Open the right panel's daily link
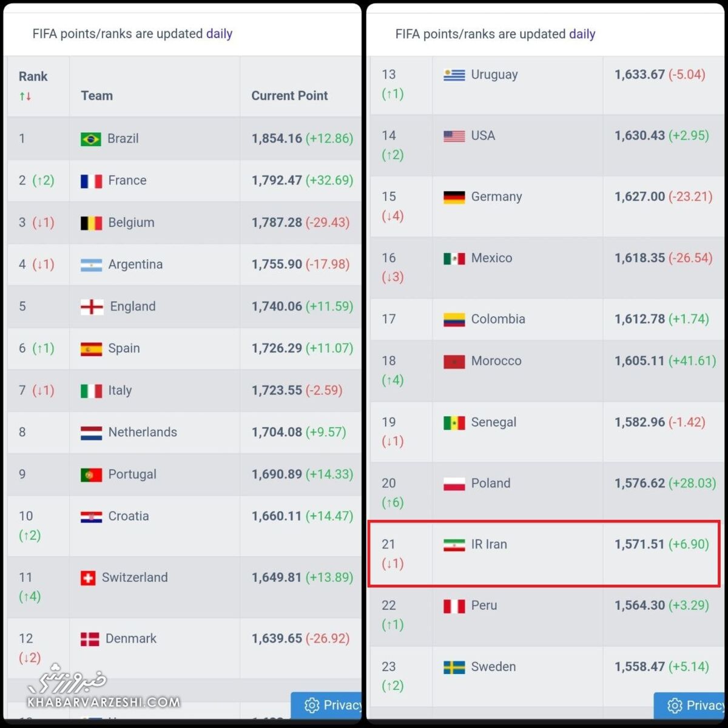The image size is (728, 728). [x=582, y=34]
